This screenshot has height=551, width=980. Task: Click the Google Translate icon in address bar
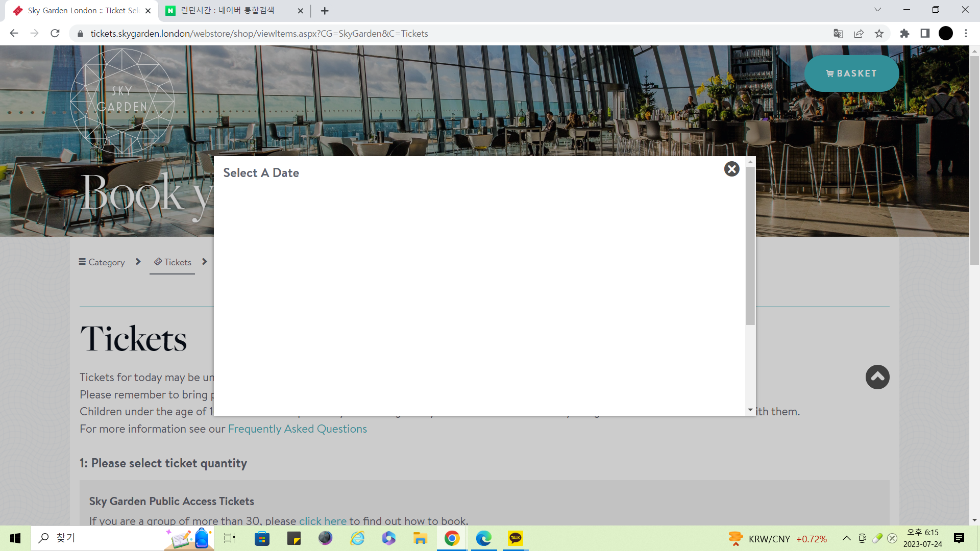point(838,34)
